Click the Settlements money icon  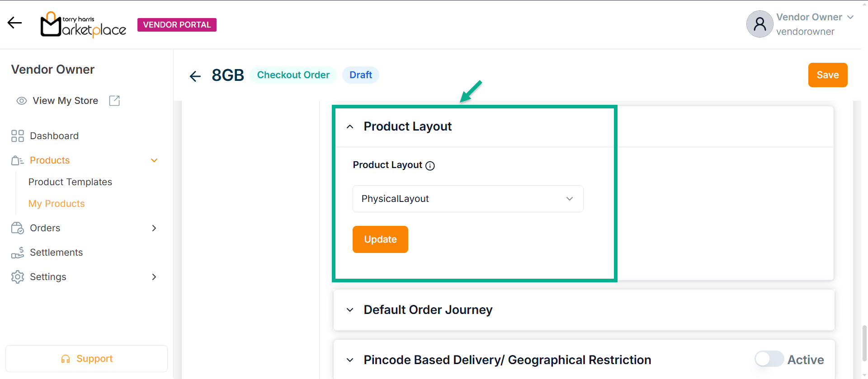coord(18,253)
